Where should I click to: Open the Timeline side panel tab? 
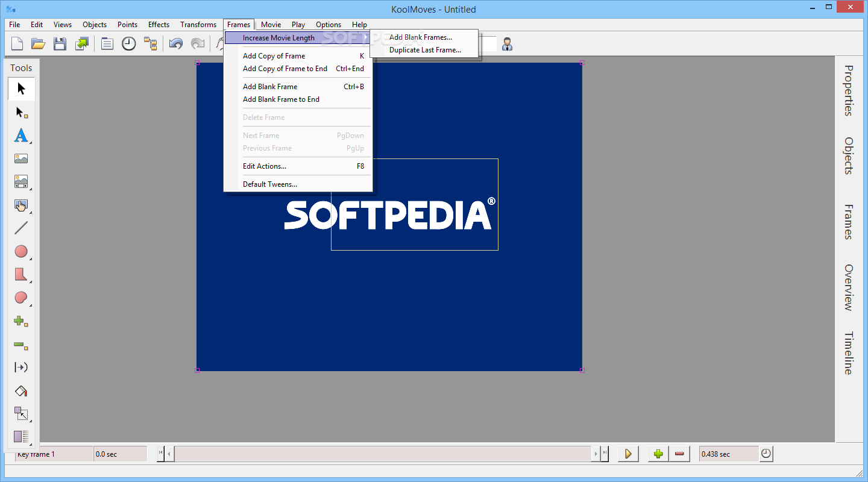849,353
